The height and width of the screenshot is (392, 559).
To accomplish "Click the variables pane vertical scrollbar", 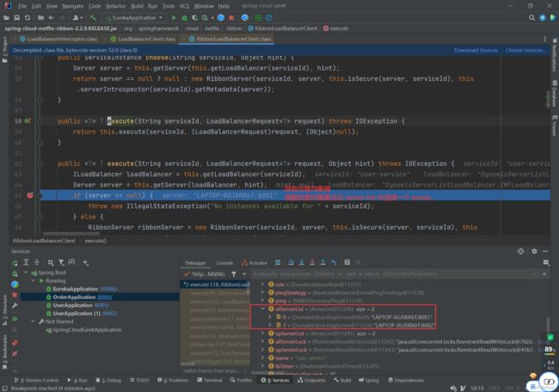I will pyautogui.click(x=548, y=324).
